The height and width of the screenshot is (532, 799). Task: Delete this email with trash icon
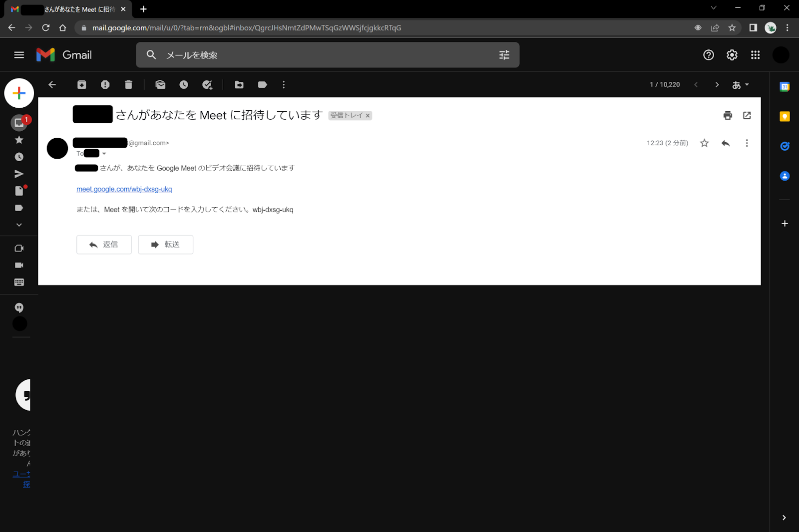click(128, 85)
